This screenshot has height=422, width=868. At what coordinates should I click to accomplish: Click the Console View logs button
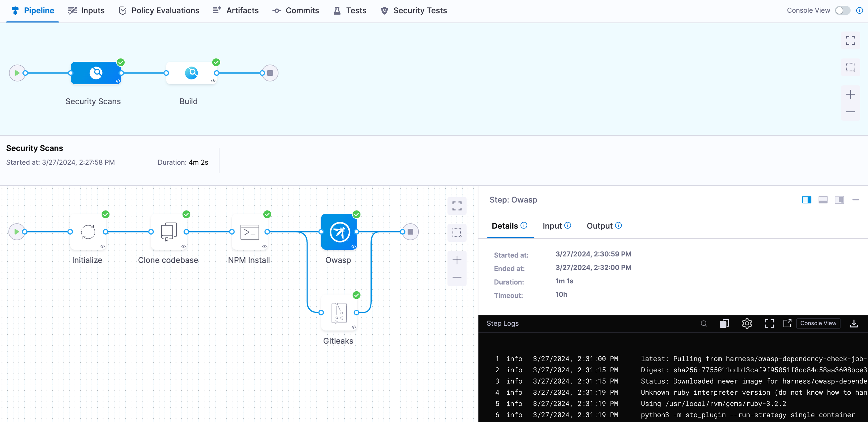[818, 323]
